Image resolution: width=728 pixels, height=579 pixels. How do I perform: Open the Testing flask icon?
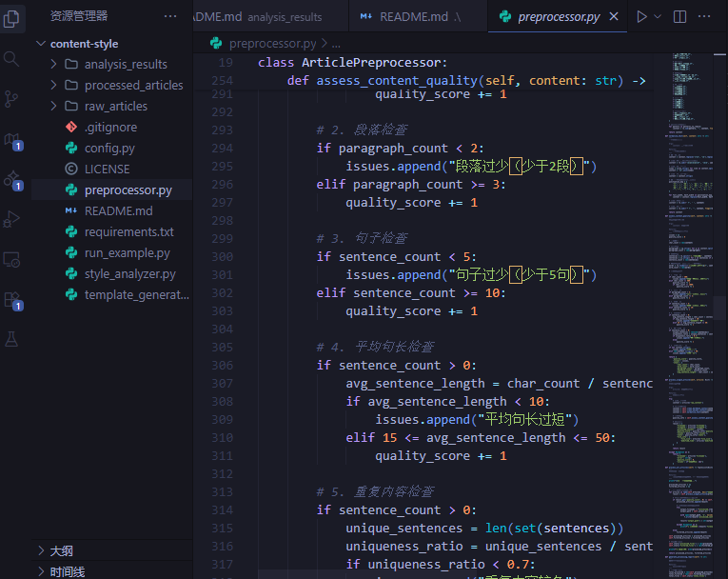click(x=11, y=339)
